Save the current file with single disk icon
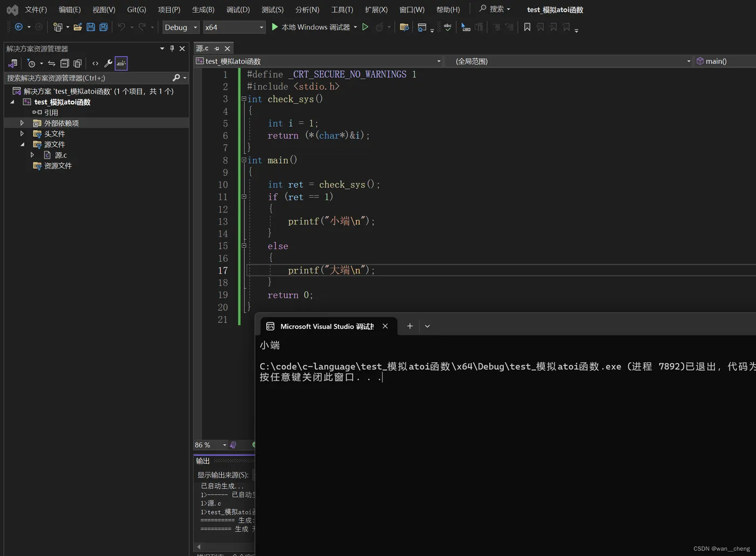This screenshot has width=756, height=556. click(91, 27)
